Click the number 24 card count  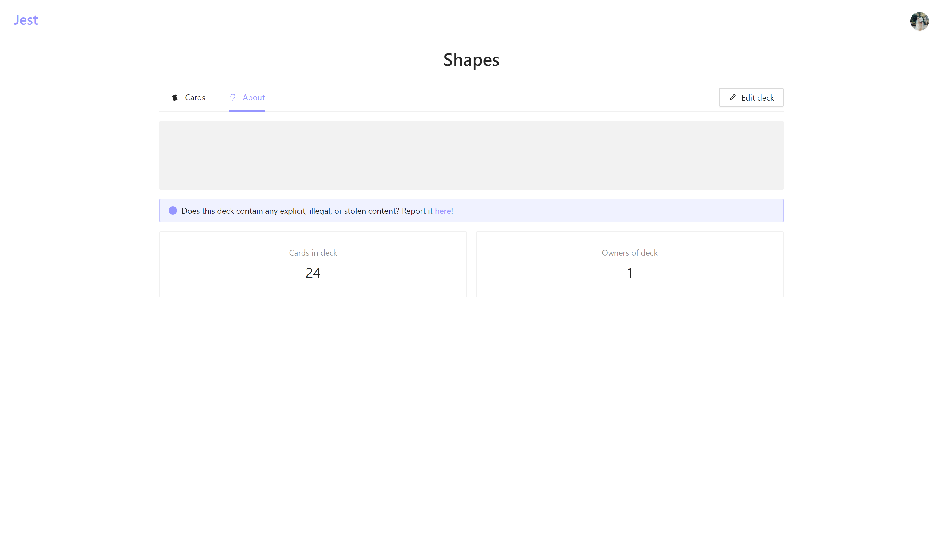(x=313, y=273)
